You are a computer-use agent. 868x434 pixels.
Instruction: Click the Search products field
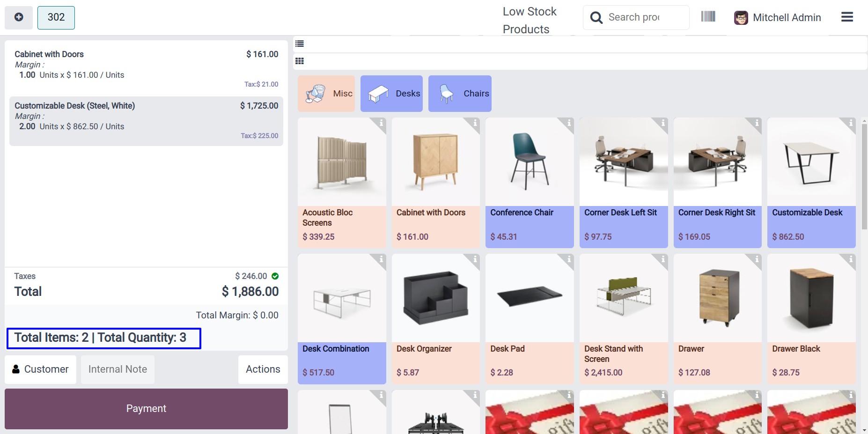pos(636,17)
